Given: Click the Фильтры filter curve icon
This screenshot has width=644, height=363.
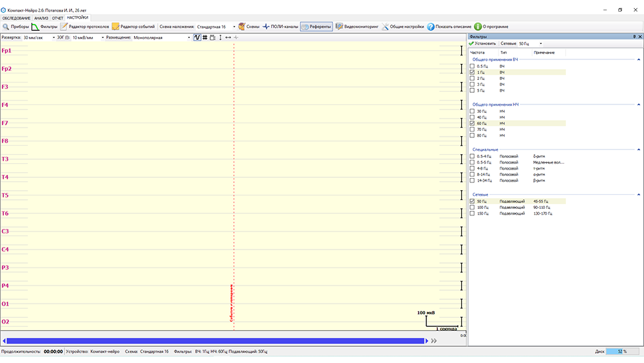Looking at the screenshot, I should click(35, 27).
